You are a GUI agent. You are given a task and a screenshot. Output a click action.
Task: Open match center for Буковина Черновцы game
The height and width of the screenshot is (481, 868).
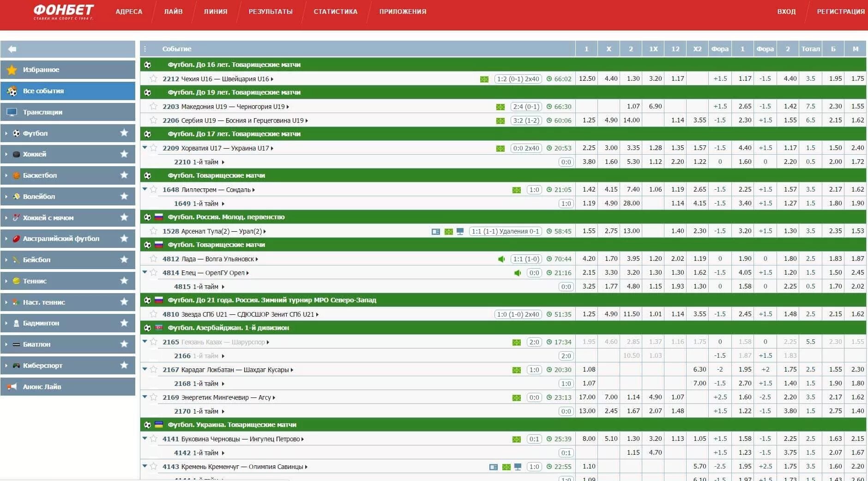coord(517,439)
